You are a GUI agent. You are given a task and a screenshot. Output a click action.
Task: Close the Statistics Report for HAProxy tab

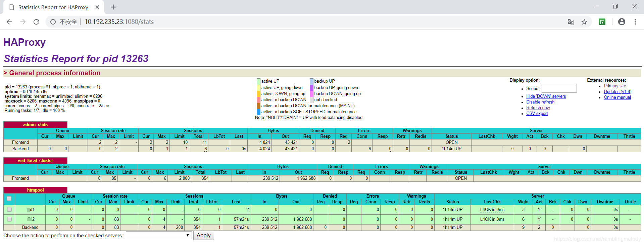(97, 7)
